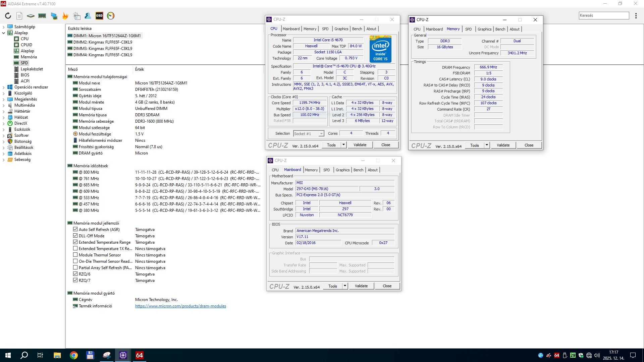
Task: Switch to SPD tab in Mainboard CPU-Z window
Action: point(326,170)
